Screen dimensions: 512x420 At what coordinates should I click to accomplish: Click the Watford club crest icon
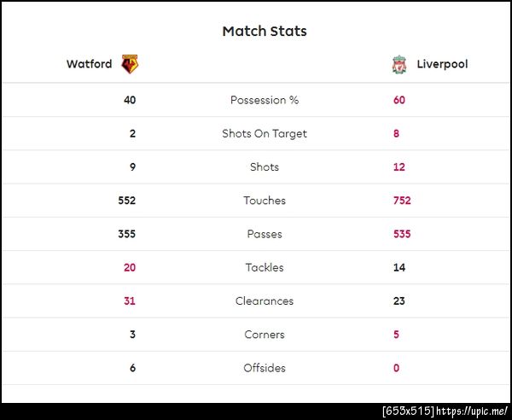click(131, 64)
